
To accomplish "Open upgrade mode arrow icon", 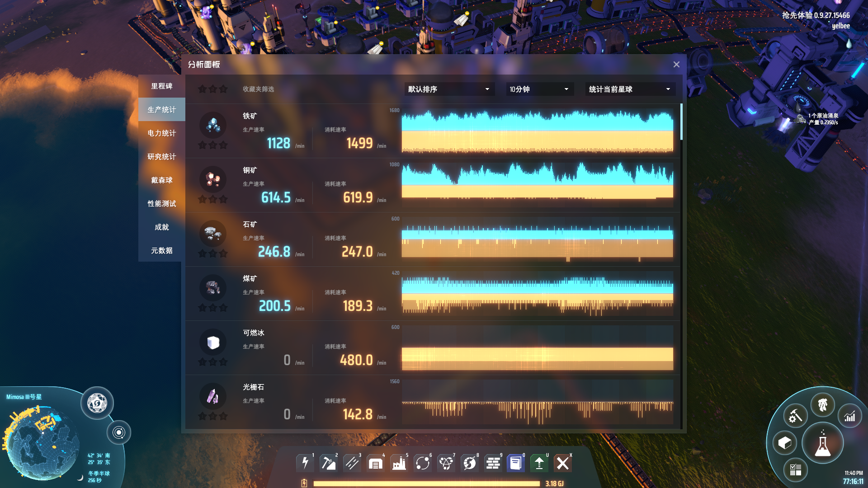I will [x=539, y=463].
